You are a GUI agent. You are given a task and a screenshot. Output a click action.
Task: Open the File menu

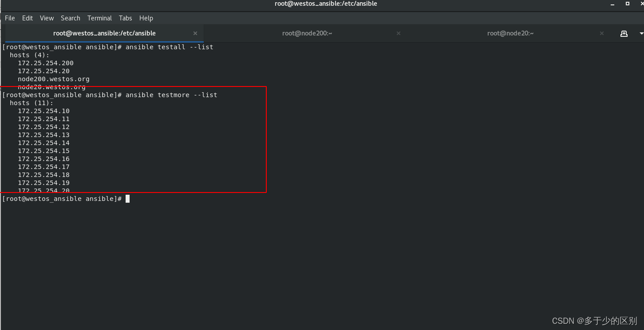point(10,18)
